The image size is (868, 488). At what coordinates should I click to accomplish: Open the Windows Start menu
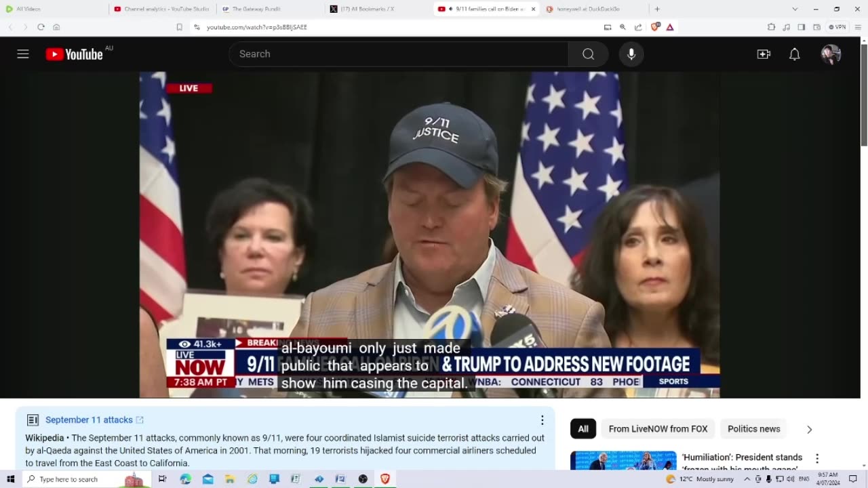10,479
